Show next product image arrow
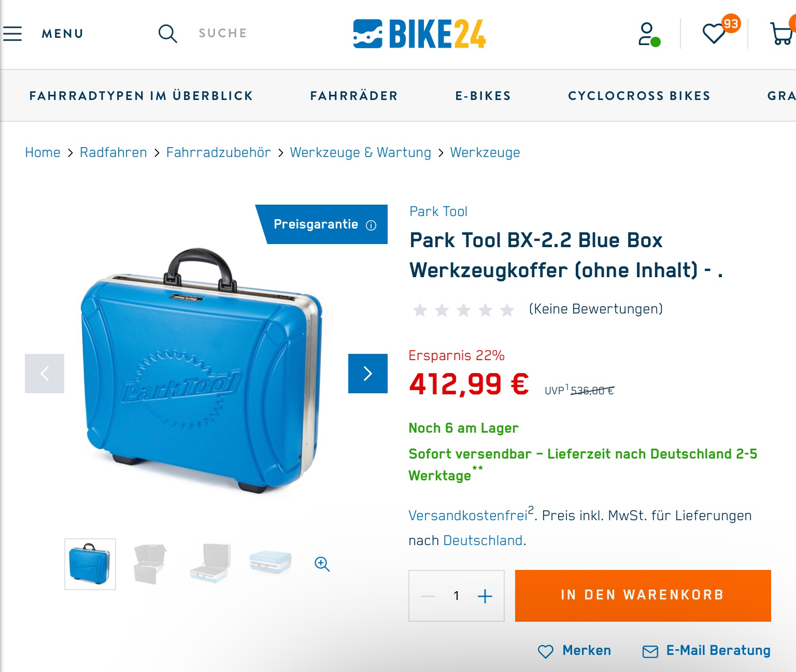Screen dimensions: 796x672 pos(368,374)
